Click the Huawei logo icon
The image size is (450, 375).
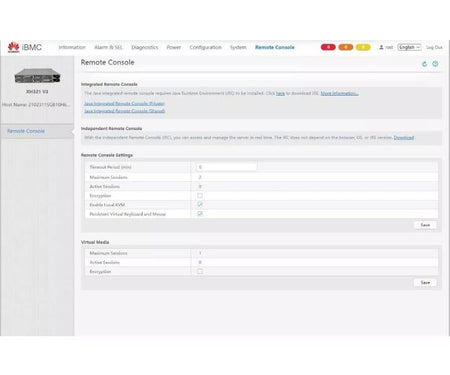coord(13,47)
